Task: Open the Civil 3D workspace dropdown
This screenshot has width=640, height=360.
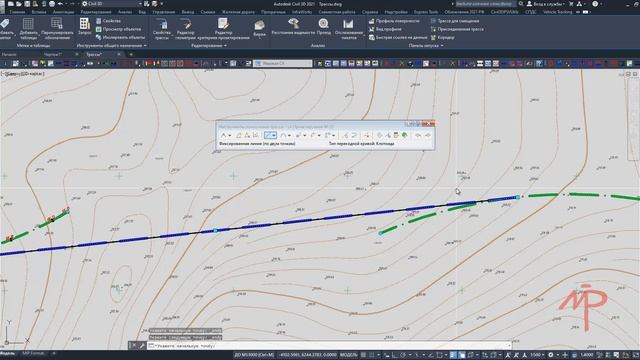Action: [111, 4]
